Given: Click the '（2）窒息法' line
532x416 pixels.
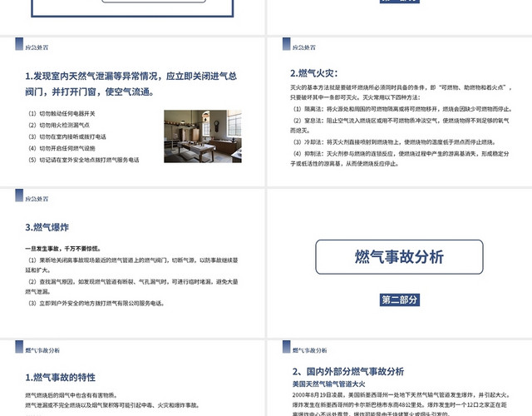Looking at the screenshot, I should click(x=400, y=126).
